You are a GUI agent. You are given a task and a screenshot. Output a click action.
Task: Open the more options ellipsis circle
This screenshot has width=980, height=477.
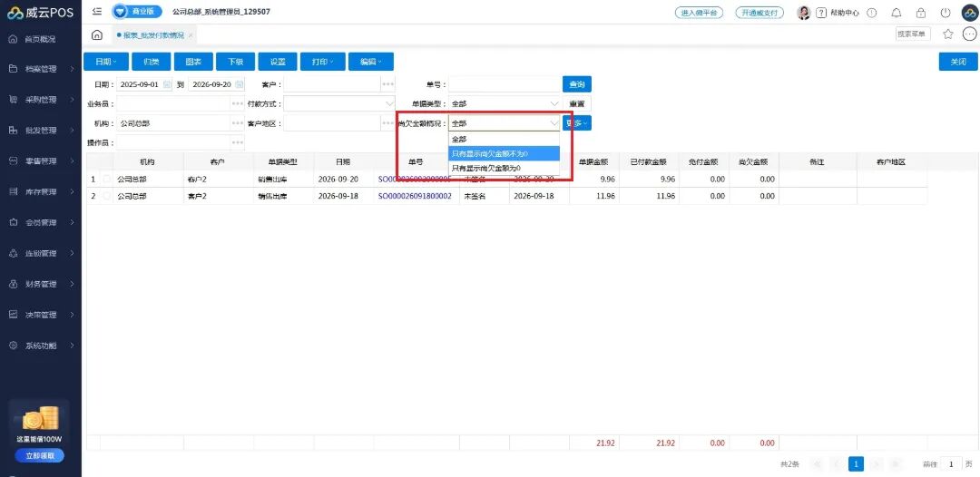(969, 34)
